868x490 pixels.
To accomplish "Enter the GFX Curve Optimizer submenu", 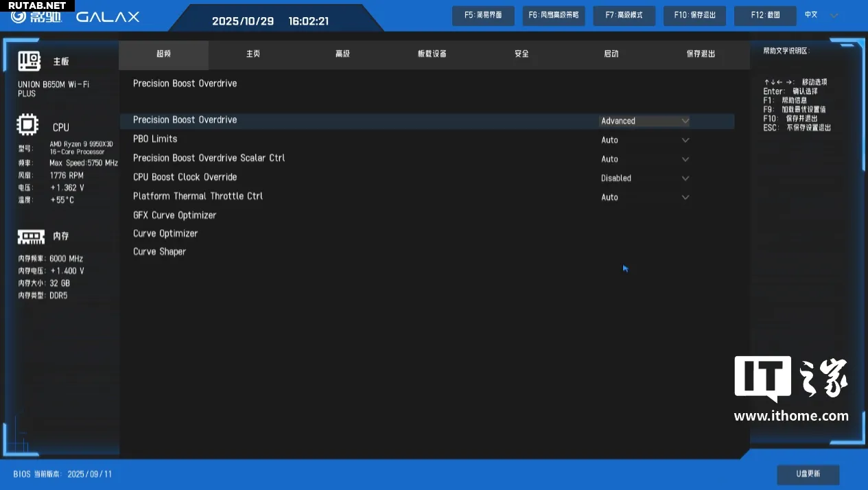I will [x=174, y=215].
